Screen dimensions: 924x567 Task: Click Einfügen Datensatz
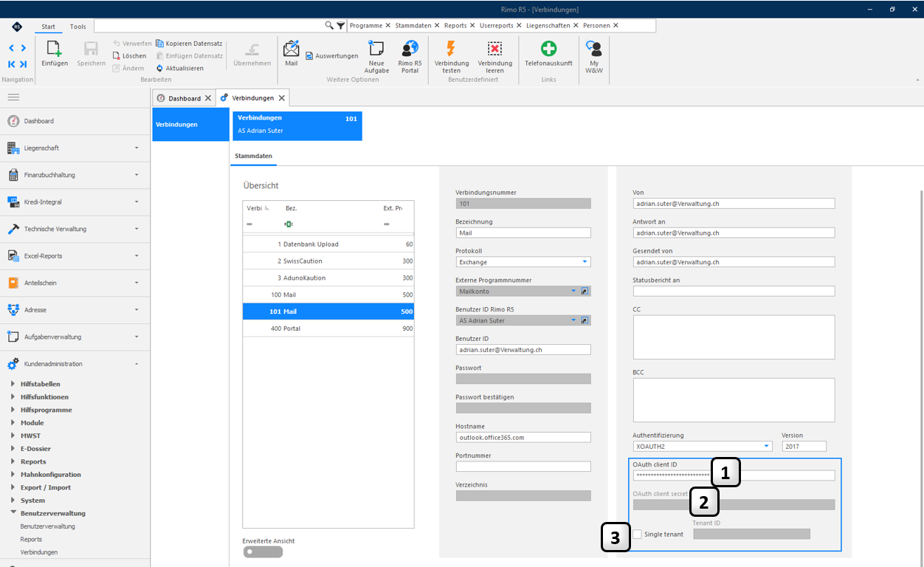189,56
